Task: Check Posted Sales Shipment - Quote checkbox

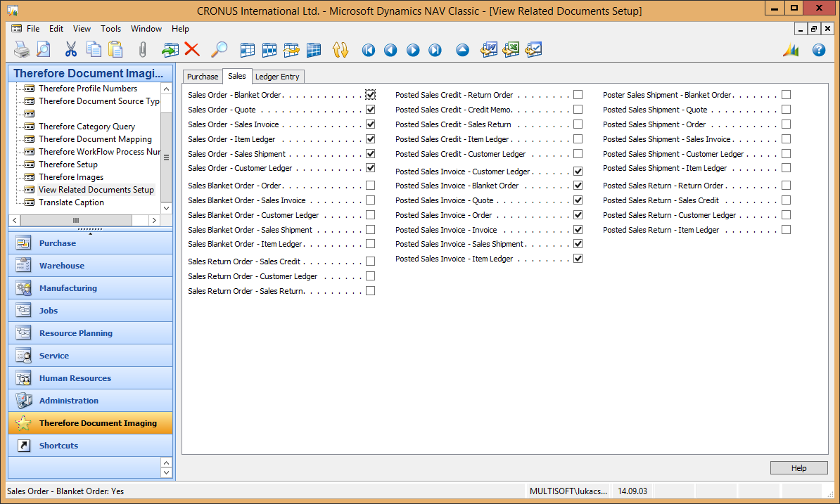Action: pos(786,110)
